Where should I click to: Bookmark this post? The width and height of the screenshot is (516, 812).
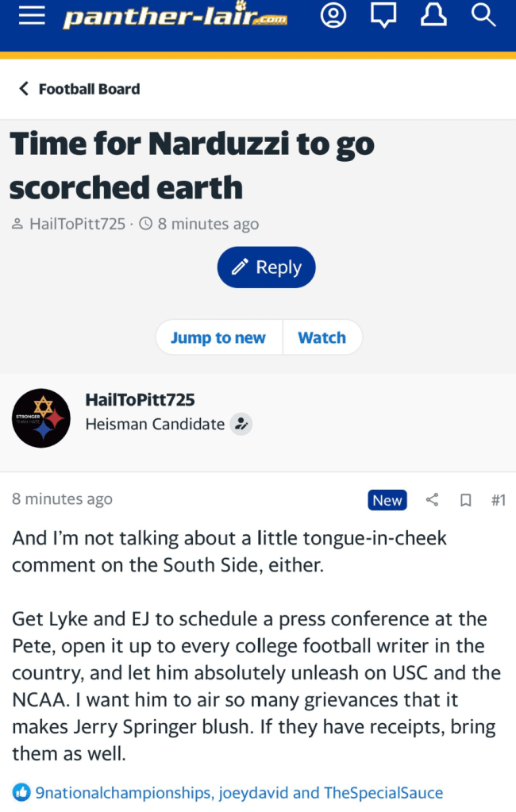pos(466,500)
